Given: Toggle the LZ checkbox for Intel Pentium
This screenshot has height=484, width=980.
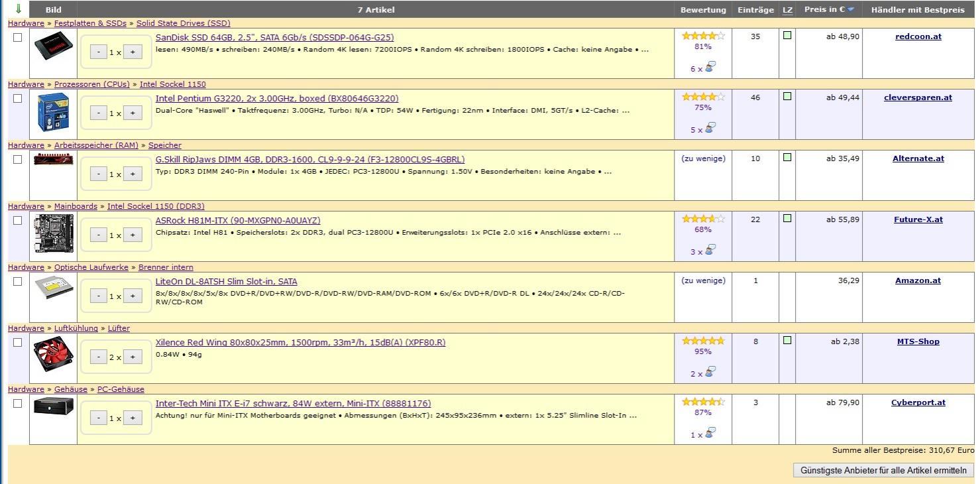Looking at the screenshot, I should [787, 96].
